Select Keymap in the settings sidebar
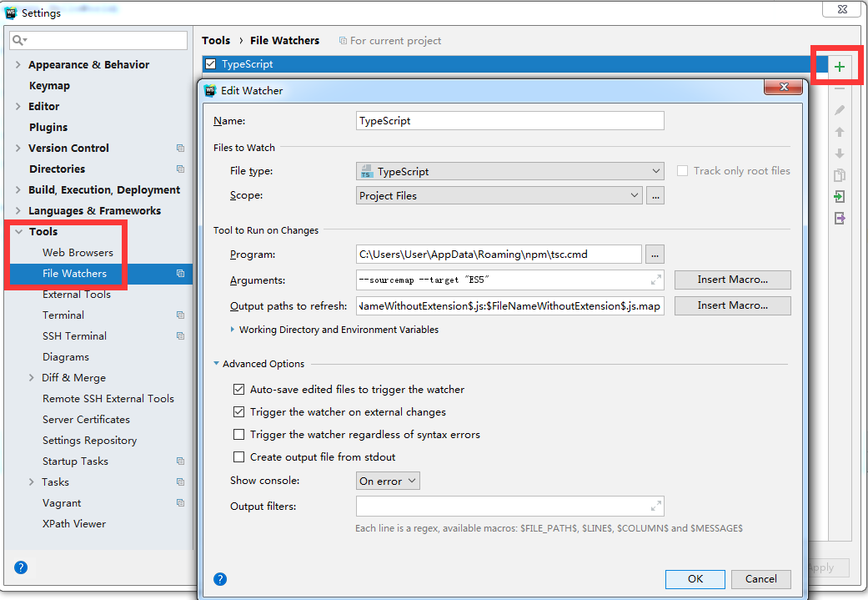Image resolution: width=868 pixels, height=600 pixels. click(x=49, y=86)
